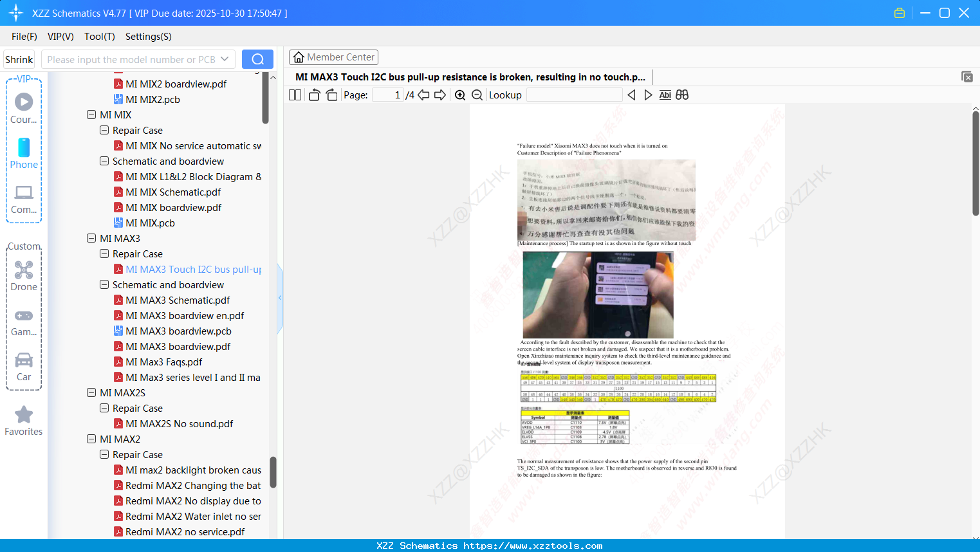Open the xzztools.com link in status bar
This screenshot has width=980, height=552.
pos(533,546)
